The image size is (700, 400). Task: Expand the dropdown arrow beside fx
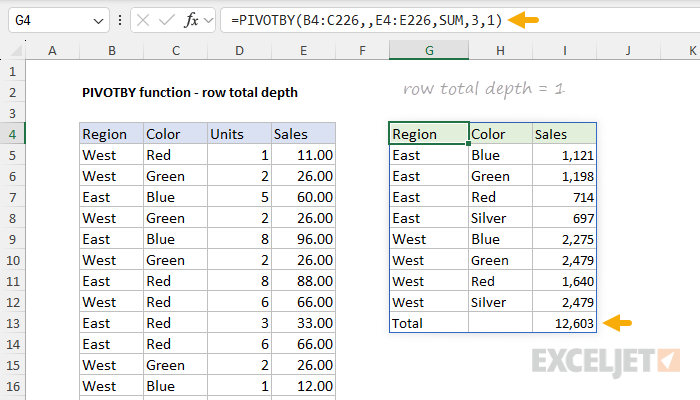tap(208, 20)
